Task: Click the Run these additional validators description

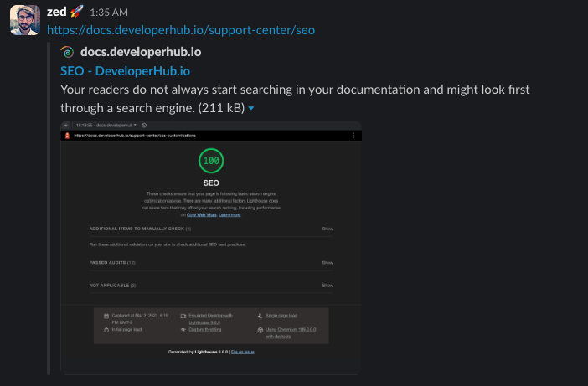Action: tap(168, 244)
